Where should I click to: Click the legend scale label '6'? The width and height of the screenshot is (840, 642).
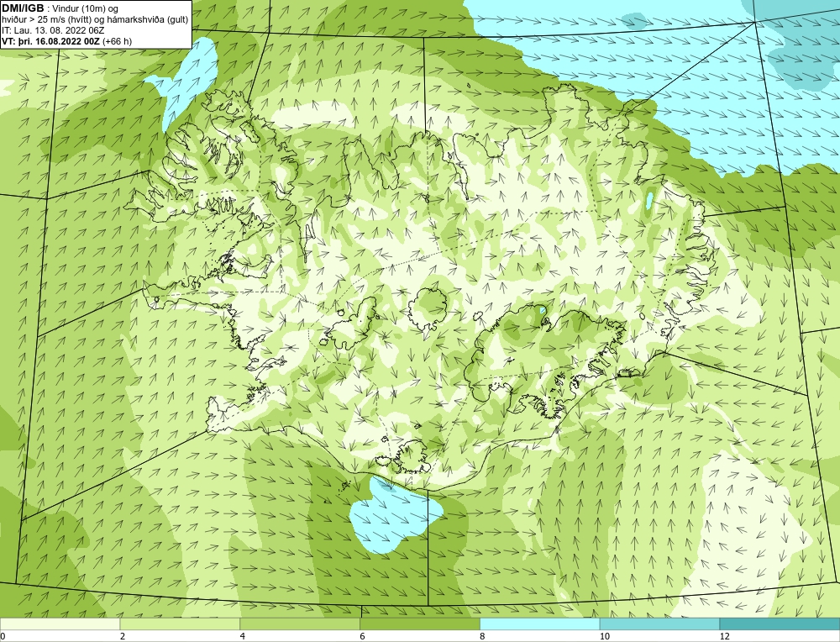point(363,637)
